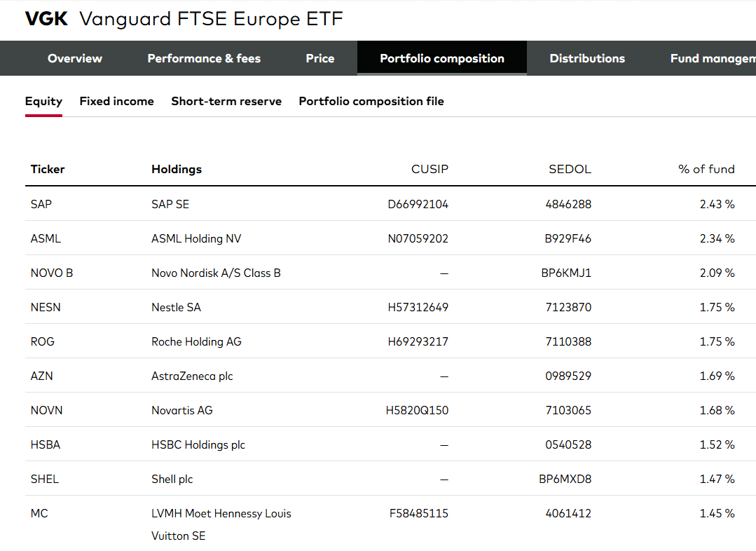This screenshot has width=756, height=551.
Task: Switch to Performance & fees tab
Action: click(204, 58)
